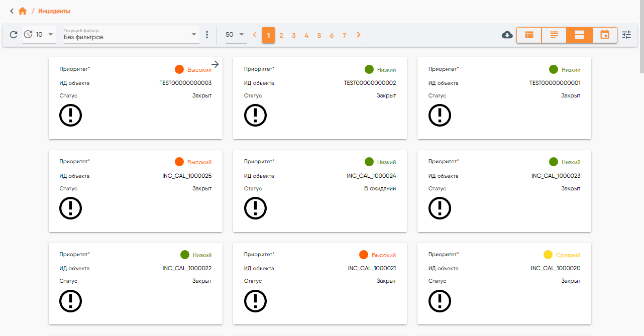
Task: Open the current filter 'Без фильтров' dropdown
Action: pos(131,35)
